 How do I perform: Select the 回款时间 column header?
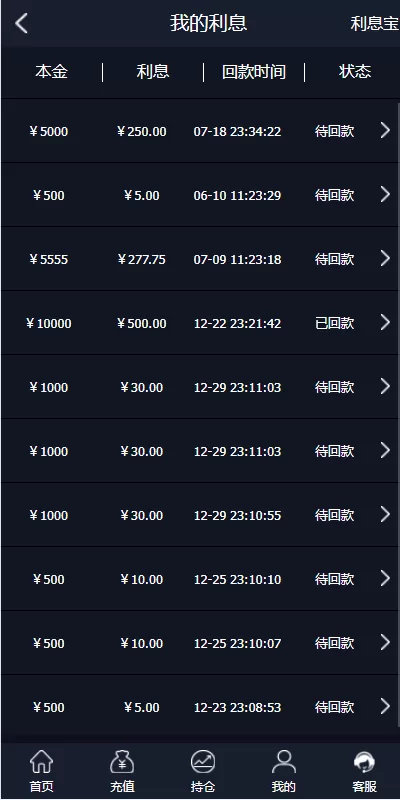(254, 72)
